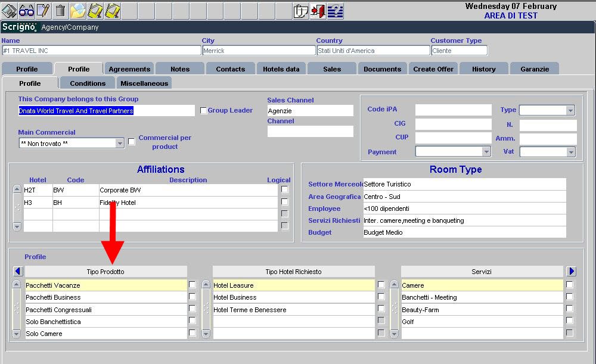596x364 pixels.
Task: Tick checkbox for Solo Camere
Action: [193, 333]
